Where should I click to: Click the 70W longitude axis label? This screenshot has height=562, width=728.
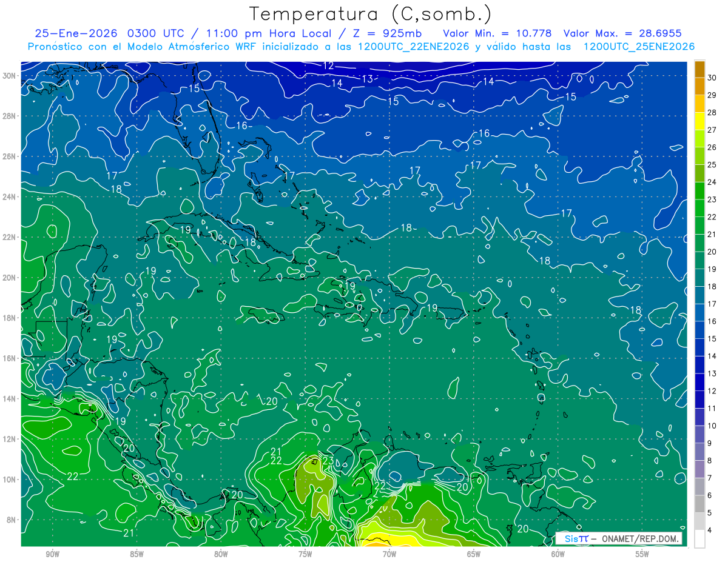[389, 554]
